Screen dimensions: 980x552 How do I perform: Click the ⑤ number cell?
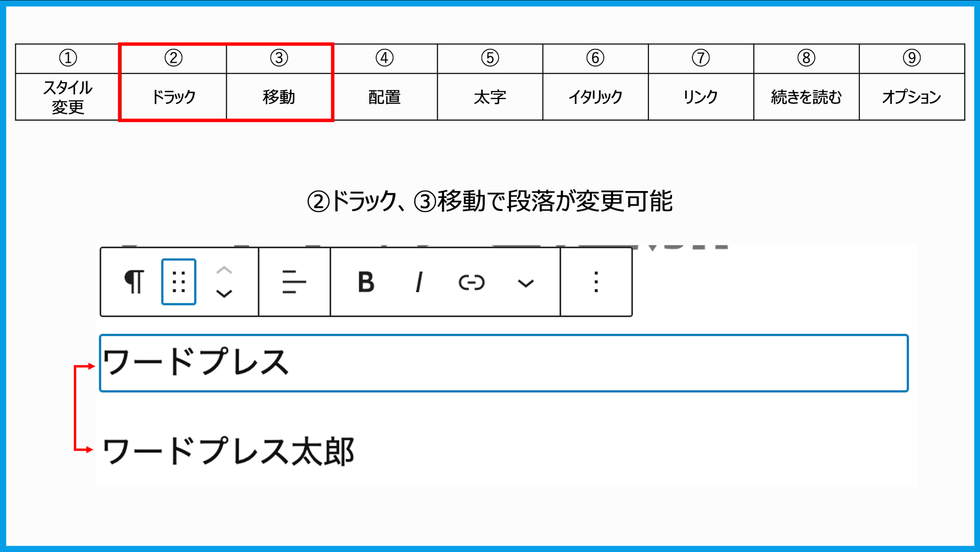[490, 58]
